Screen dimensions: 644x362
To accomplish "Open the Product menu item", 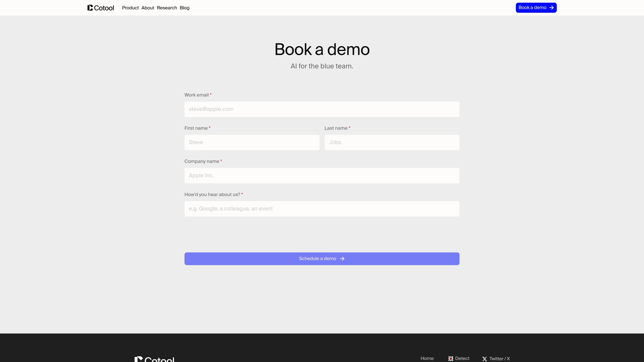I will point(130,8).
